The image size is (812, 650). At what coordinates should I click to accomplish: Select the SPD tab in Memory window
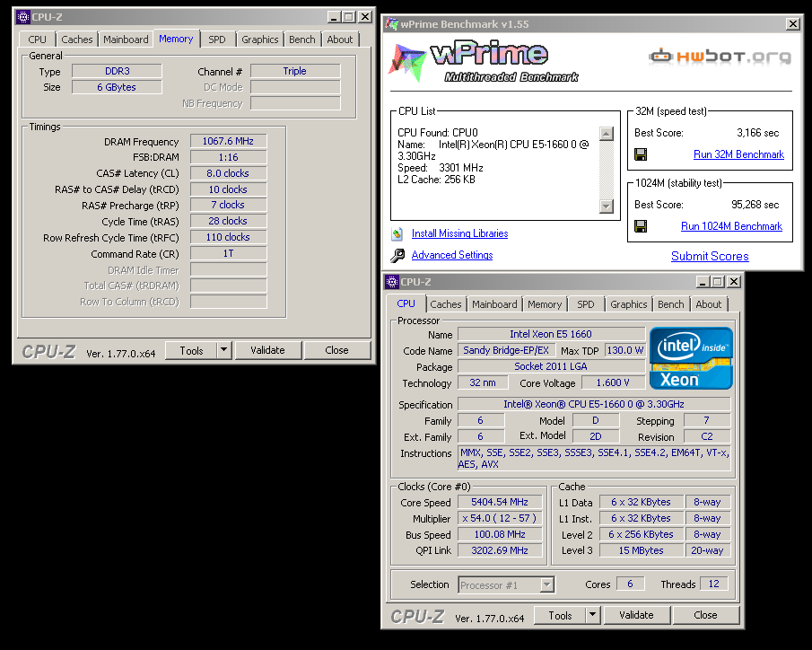217,40
